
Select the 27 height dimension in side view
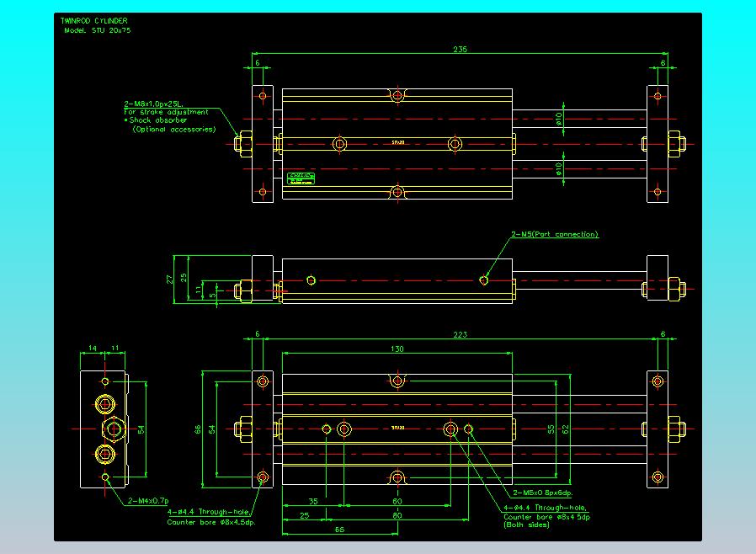(x=169, y=278)
